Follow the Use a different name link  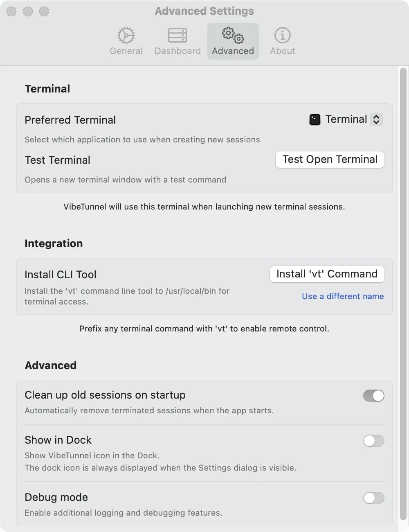(343, 296)
